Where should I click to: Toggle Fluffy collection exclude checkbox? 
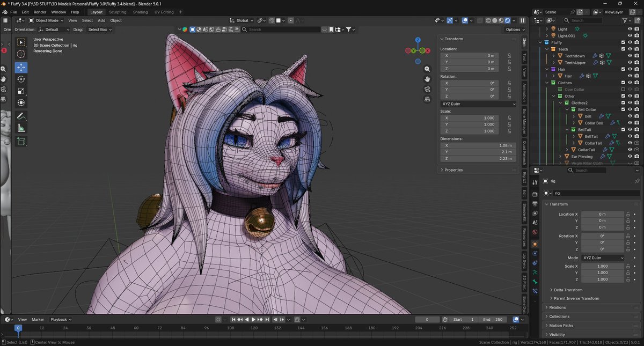[x=623, y=42]
